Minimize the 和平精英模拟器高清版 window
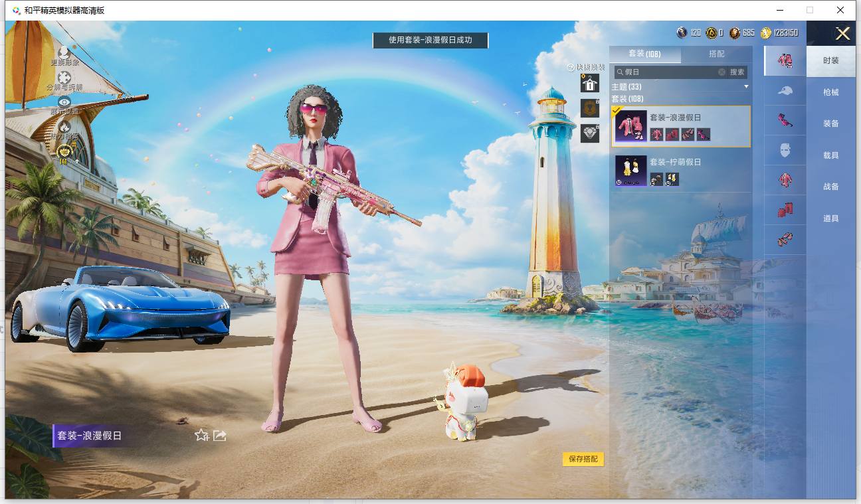The height and width of the screenshot is (504, 861). (x=779, y=10)
